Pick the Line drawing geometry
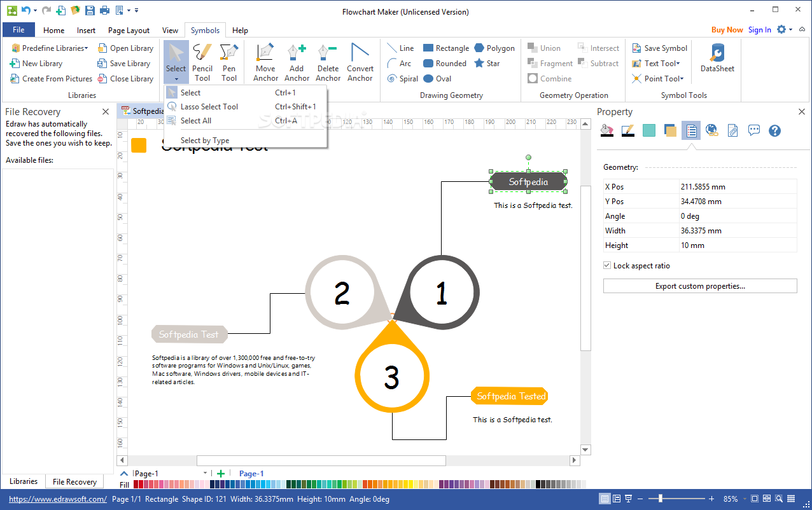The image size is (812, 510). tap(400, 48)
